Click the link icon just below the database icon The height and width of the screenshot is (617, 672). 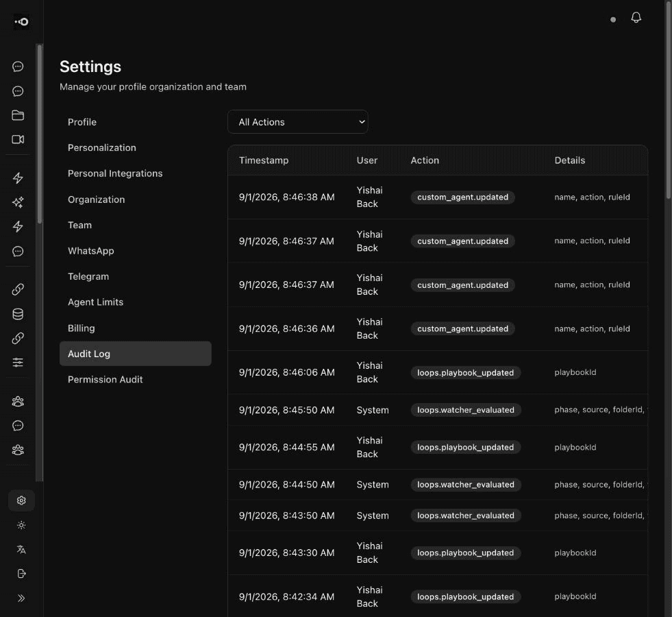pyautogui.click(x=18, y=339)
